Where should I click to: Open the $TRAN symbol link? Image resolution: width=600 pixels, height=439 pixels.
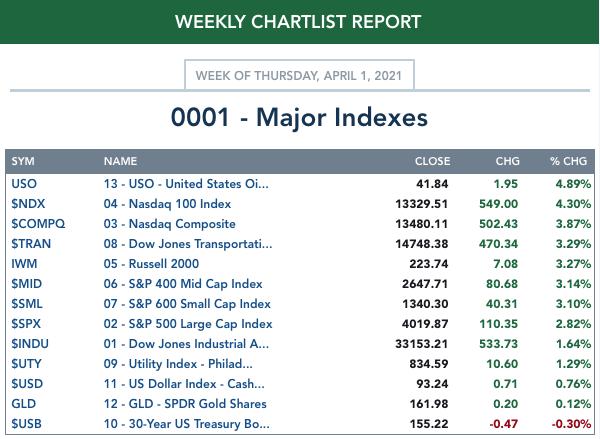pos(31,244)
